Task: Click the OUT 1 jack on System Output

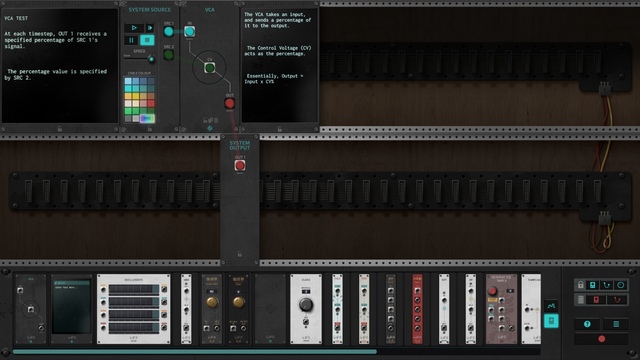Action: (x=240, y=165)
